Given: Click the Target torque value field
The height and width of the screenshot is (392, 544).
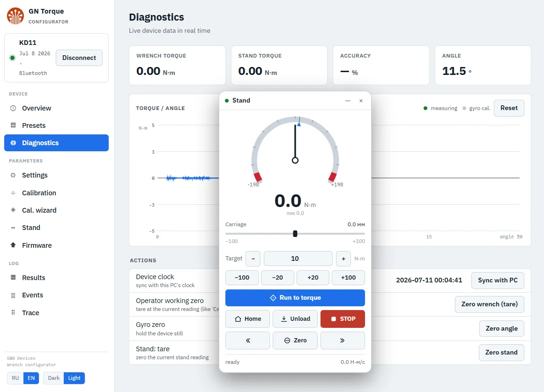Looking at the screenshot, I should (x=298, y=259).
